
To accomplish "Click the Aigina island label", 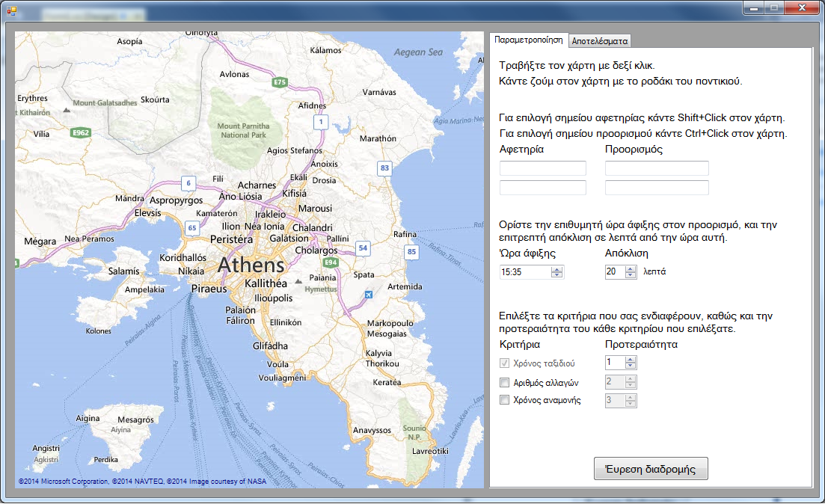I will pyautogui.click(x=88, y=418).
